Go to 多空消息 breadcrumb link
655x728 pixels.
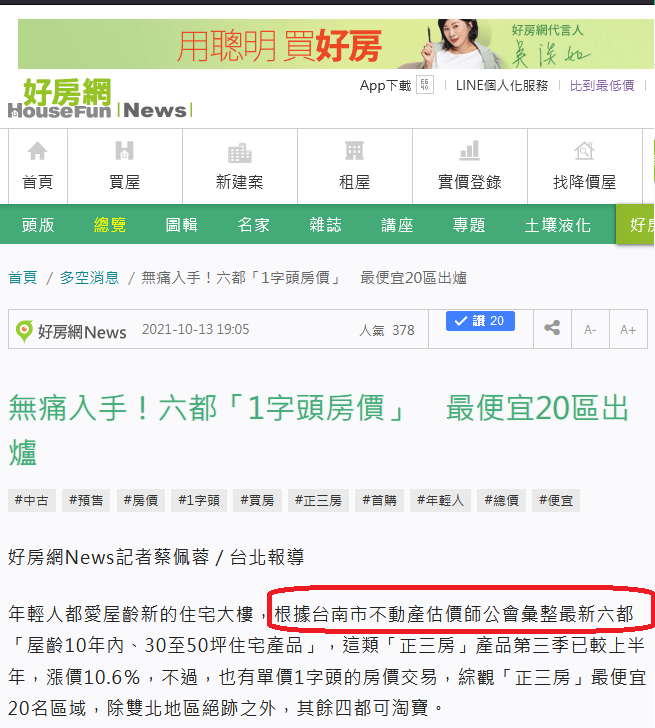89,278
